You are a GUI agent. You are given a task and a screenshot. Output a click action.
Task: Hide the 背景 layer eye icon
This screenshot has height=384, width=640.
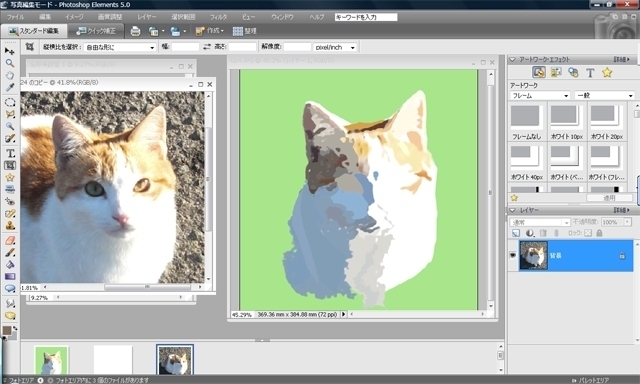tap(513, 255)
